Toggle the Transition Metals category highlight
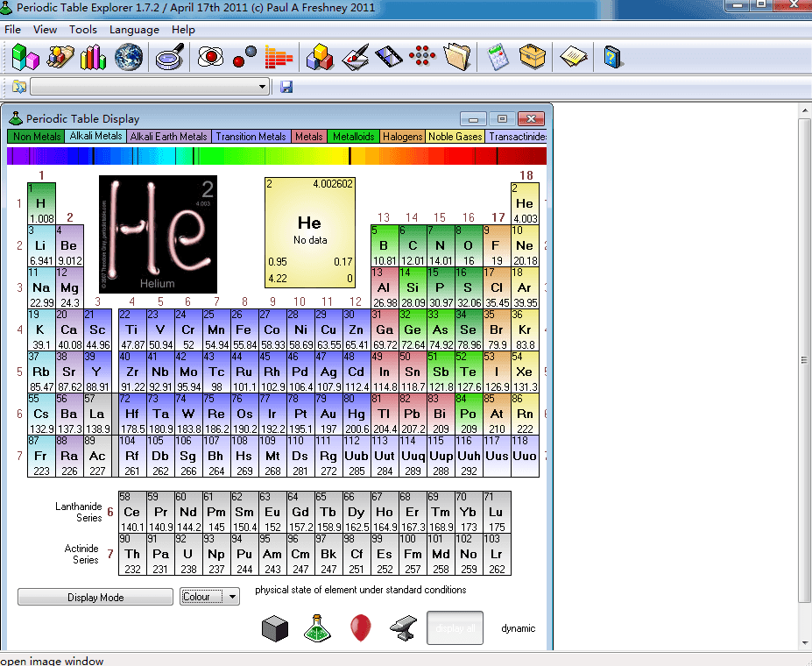 (x=251, y=136)
